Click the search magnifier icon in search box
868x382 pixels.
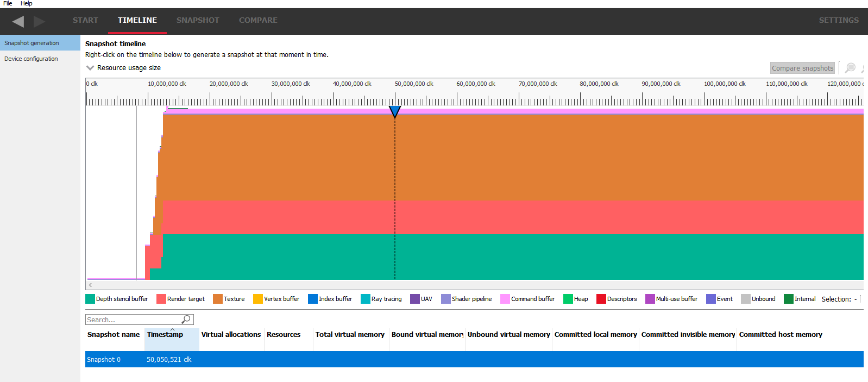[186, 320]
